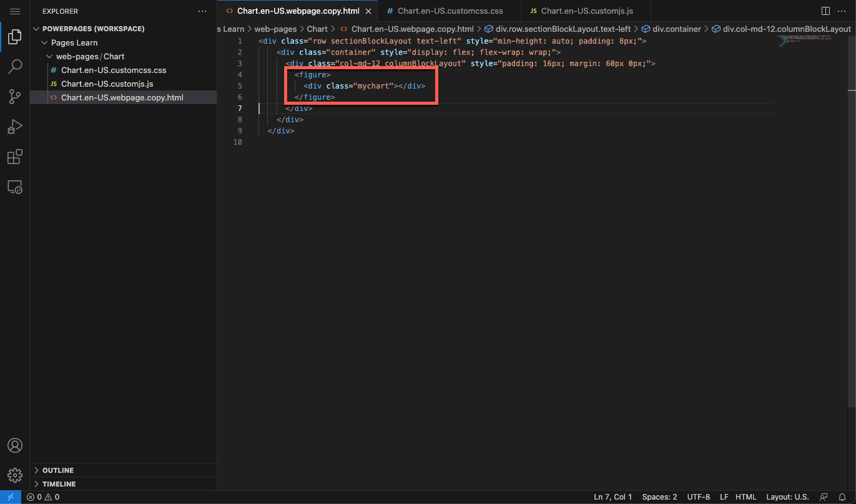Open the Accounts menu
This screenshot has width=856, height=504.
tap(15, 445)
